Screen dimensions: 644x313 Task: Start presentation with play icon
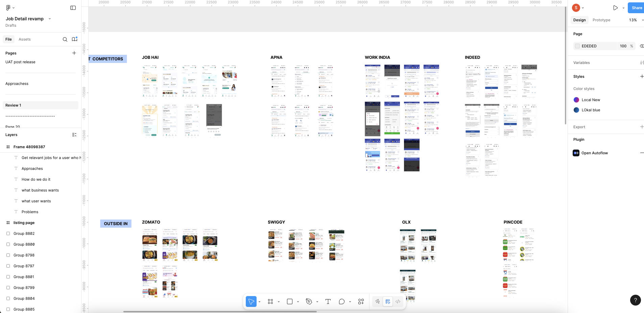click(616, 8)
